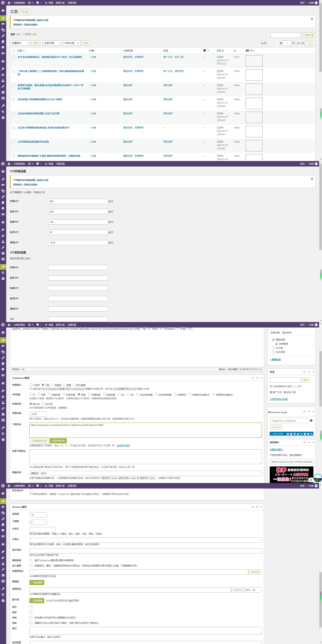Open the 所有分类 filter dropdown

[72, 43]
